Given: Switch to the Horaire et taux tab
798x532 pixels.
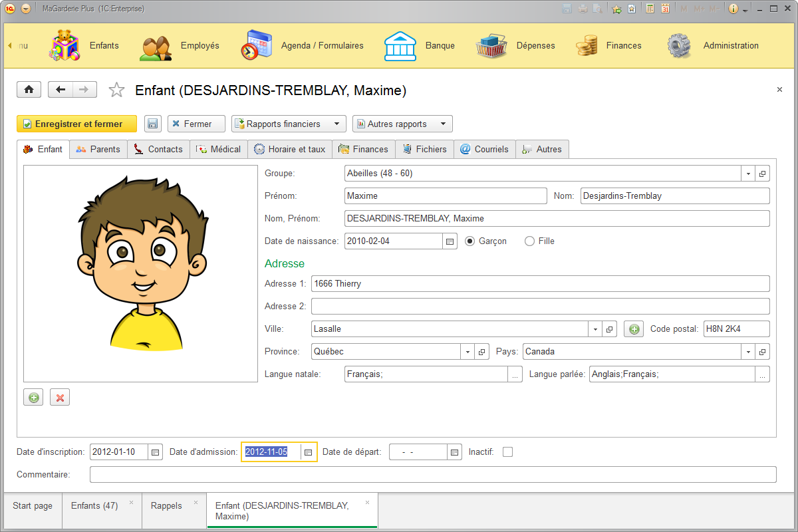Looking at the screenshot, I should click(290, 149).
